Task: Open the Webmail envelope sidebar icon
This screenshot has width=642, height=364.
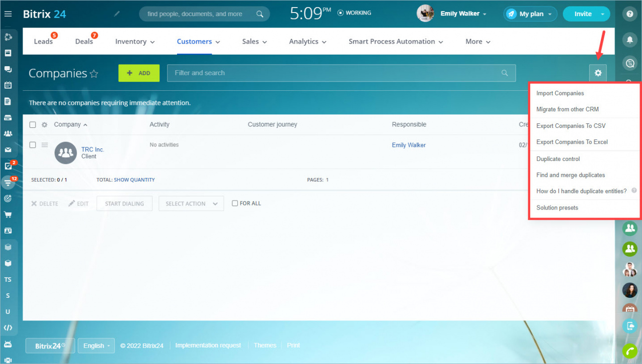Action: click(8, 150)
